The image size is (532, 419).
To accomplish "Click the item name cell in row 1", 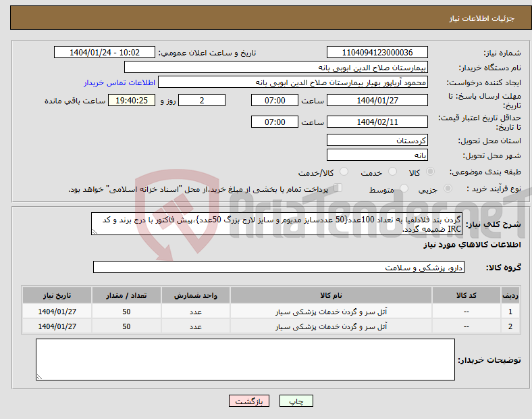I will (331, 312).
